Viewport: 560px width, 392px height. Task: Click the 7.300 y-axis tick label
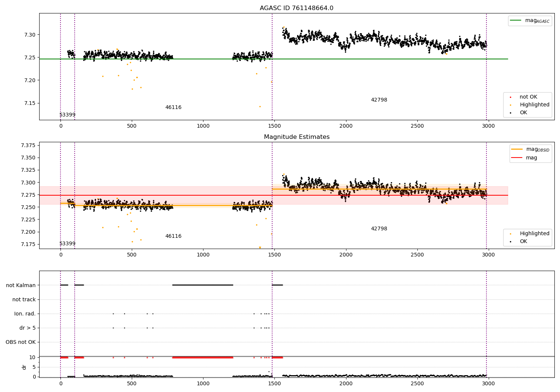point(28,183)
